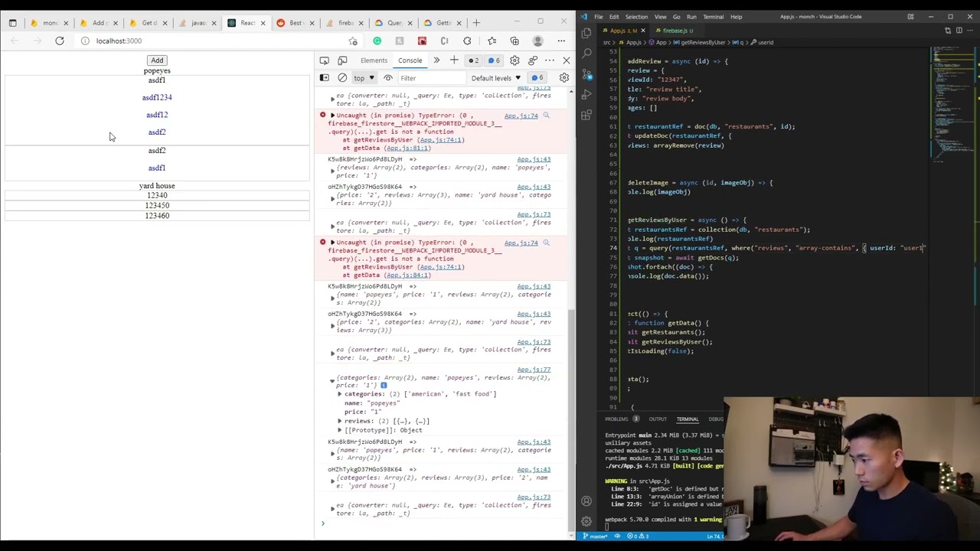The height and width of the screenshot is (551, 980).
Task: Open the browser Favorites list icon
Action: pos(492,41)
